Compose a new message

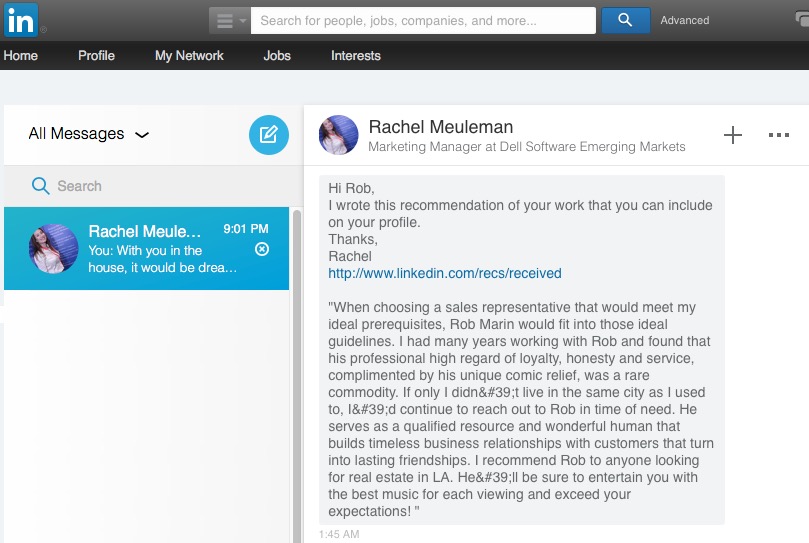[269, 135]
